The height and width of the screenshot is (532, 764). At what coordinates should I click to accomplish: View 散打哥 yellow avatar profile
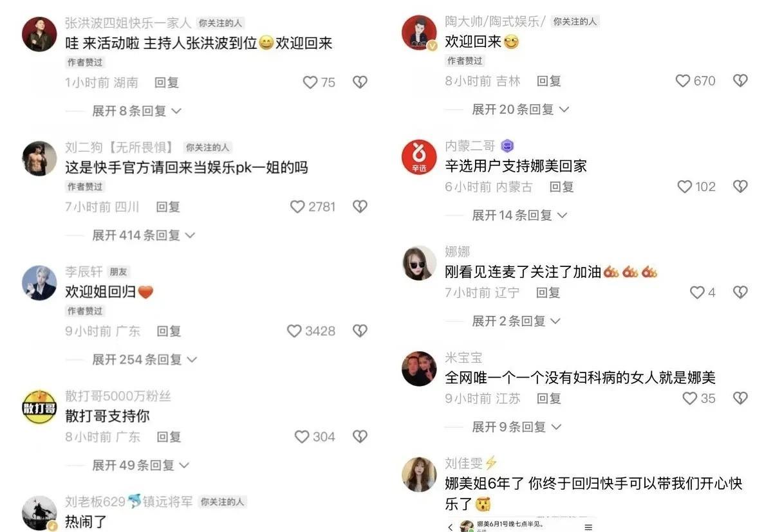pyautogui.click(x=39, y=407)
